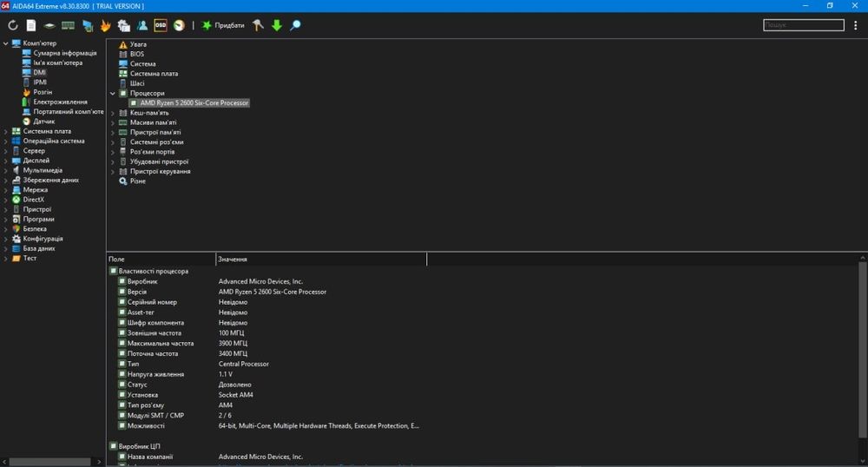Expand the Сервер tree node

pyautogui.click(x=6, y=151)
